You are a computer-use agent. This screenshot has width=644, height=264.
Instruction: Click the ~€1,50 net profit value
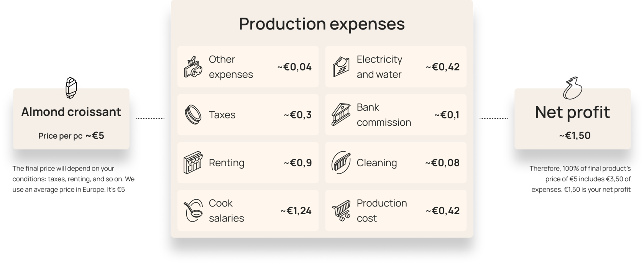click(575, 136)
